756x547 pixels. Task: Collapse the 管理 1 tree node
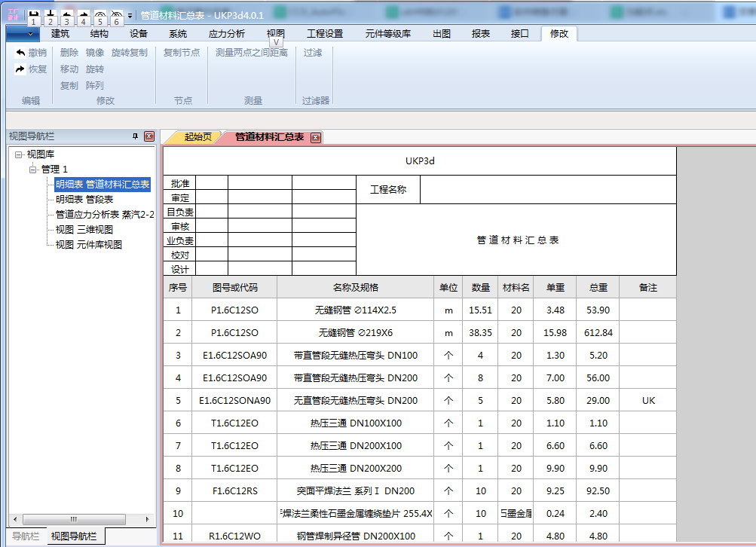pyautogui.click(x=33, y=170)
